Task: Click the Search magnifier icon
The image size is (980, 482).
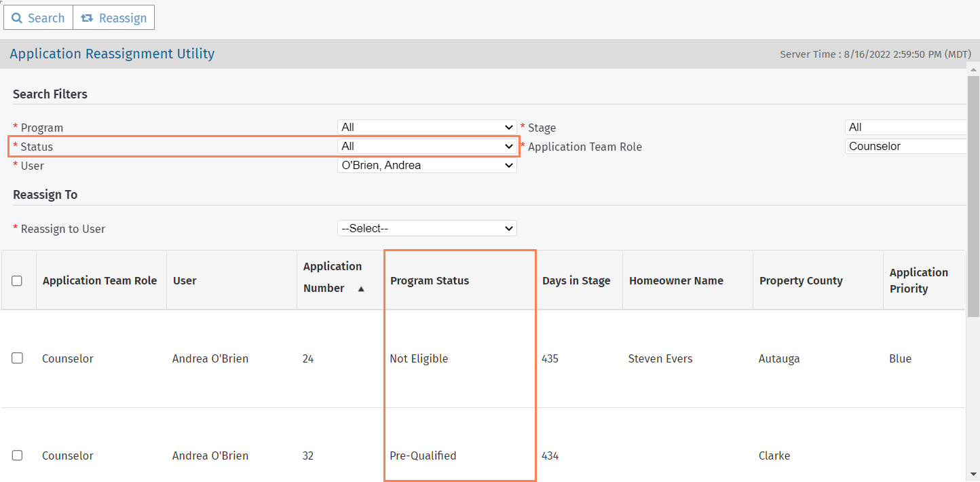Action: [x=17, y=18]
